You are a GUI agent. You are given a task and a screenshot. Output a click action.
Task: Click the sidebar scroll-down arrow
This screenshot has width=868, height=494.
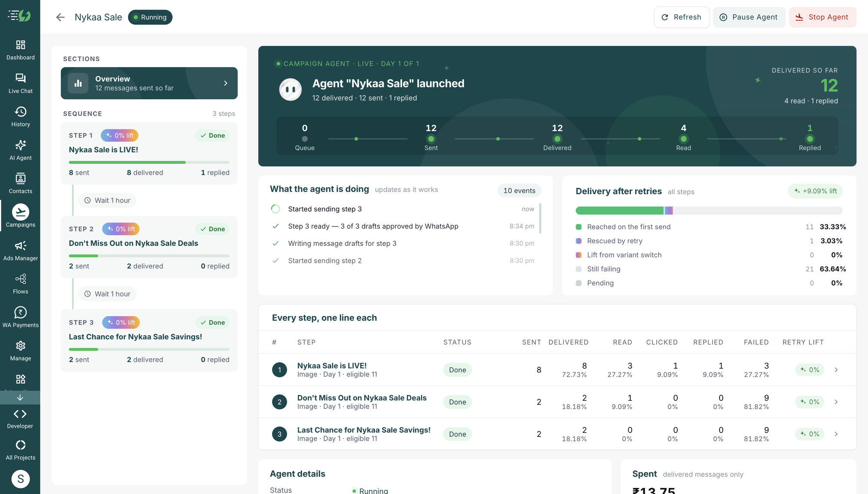point(20,397)
